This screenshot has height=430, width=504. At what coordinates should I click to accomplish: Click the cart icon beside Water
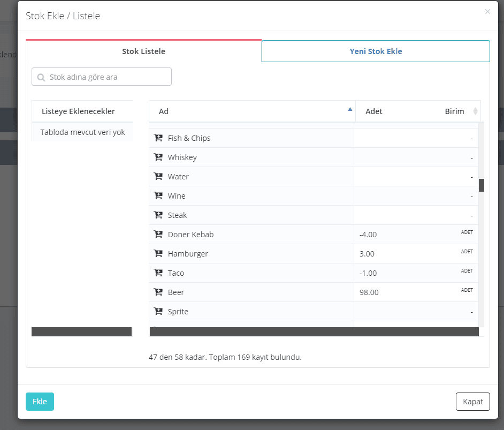coord(158,177)
